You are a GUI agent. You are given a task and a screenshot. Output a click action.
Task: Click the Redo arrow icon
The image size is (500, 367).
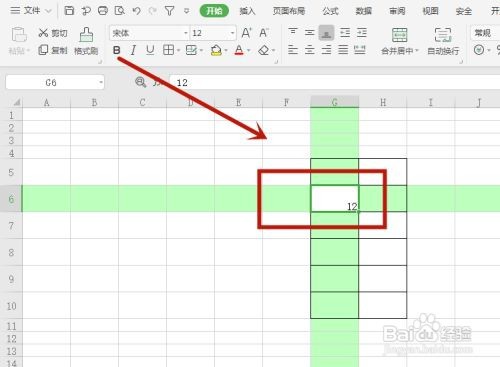click(x=153, y=11)
